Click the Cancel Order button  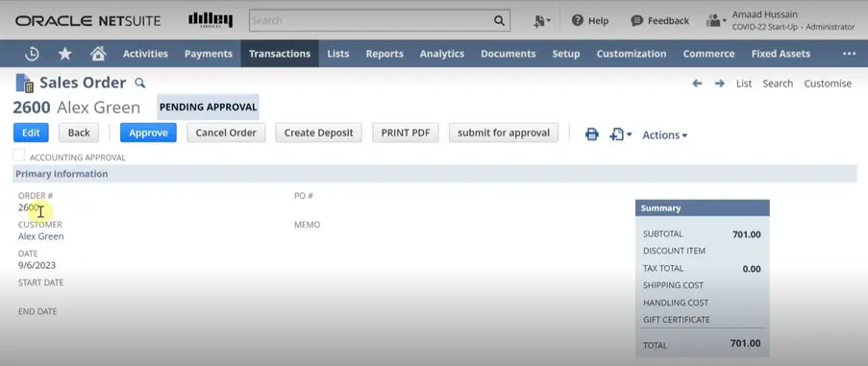coord(226,133)
